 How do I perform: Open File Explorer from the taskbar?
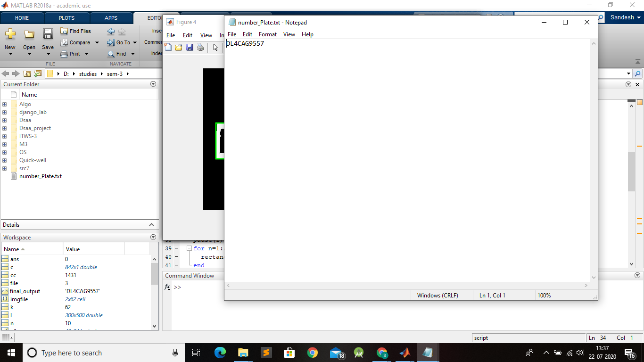coord(243,353)
